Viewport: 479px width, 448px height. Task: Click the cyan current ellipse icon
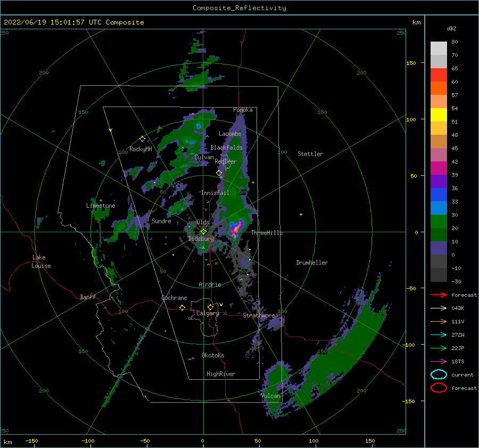(x=439, y=374)
